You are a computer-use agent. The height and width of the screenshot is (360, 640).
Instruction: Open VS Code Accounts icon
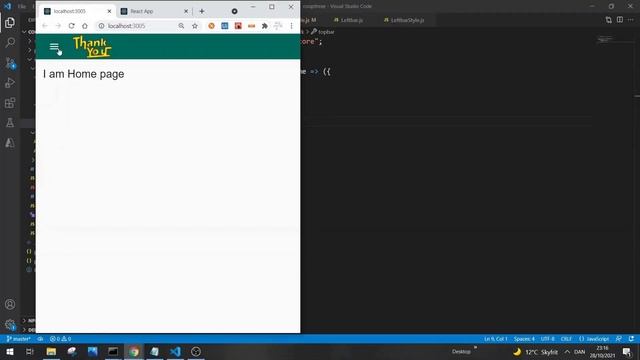pos(10,304)
